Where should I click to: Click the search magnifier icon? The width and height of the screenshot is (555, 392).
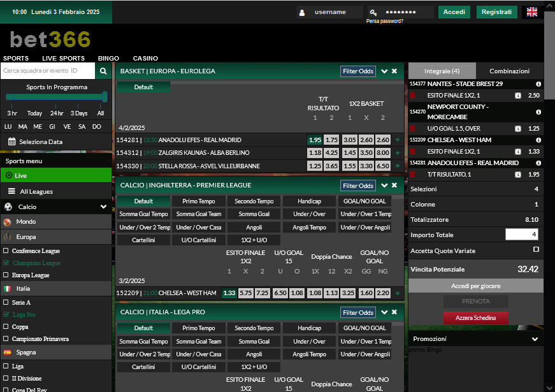coord(103,71)
